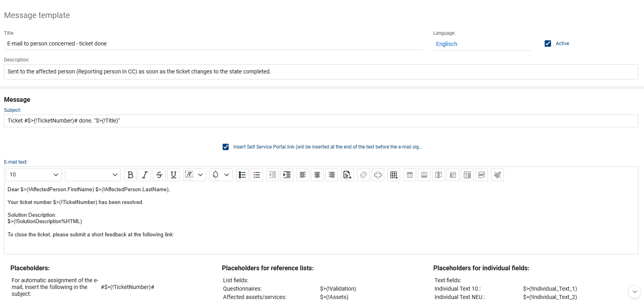Toggle bold formatting
The image size is (644, 301).
coord(130,175)
